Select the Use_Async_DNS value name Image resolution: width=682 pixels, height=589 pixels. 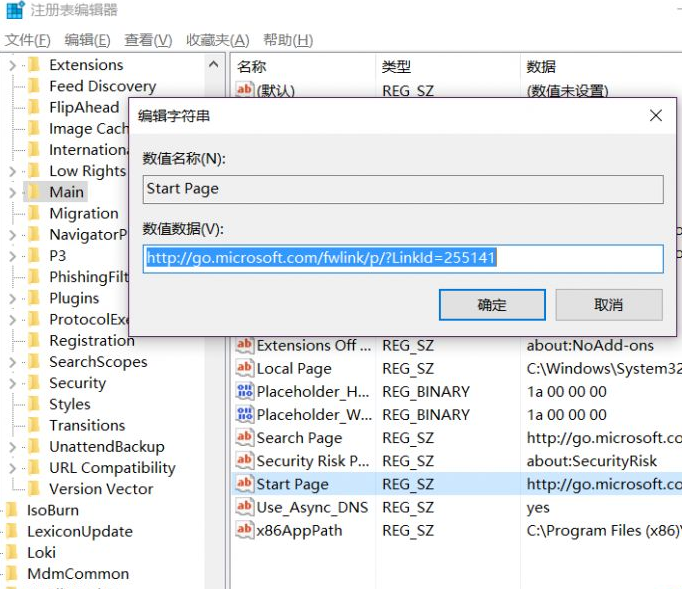pos(312,507)
